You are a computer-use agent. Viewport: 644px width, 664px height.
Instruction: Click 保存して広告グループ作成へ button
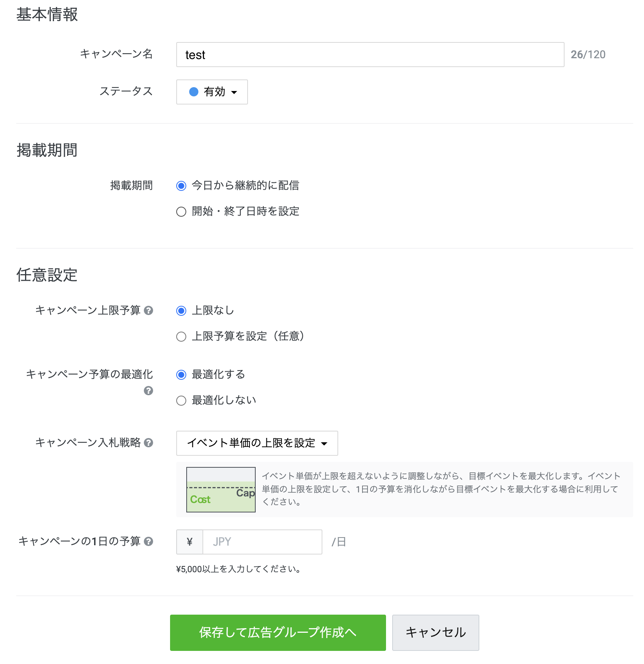[278, 632]
